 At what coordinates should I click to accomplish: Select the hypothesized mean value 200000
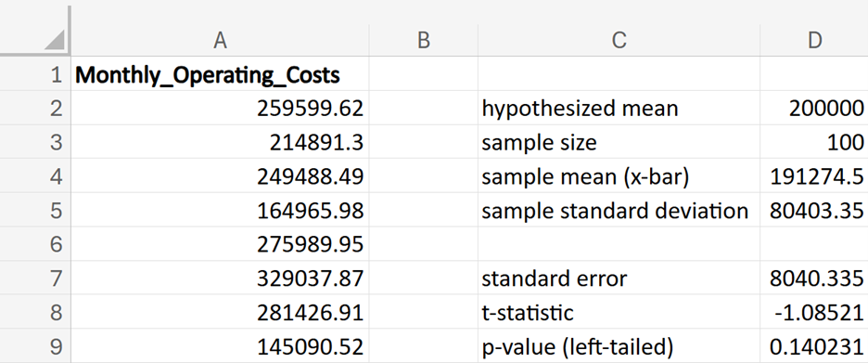(814, 108)
